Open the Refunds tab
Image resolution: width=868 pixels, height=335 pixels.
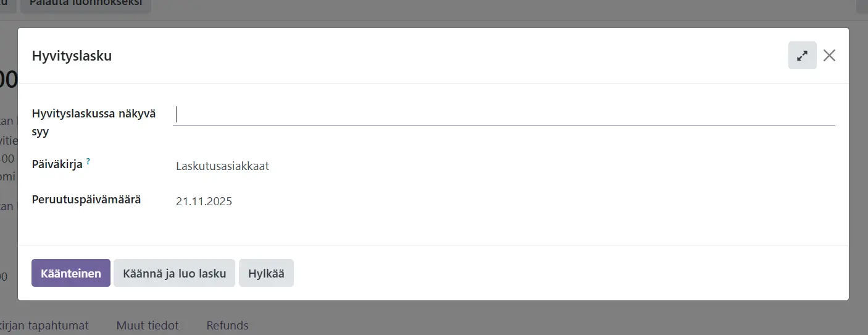pyautogui.click(x=227, y=325)
